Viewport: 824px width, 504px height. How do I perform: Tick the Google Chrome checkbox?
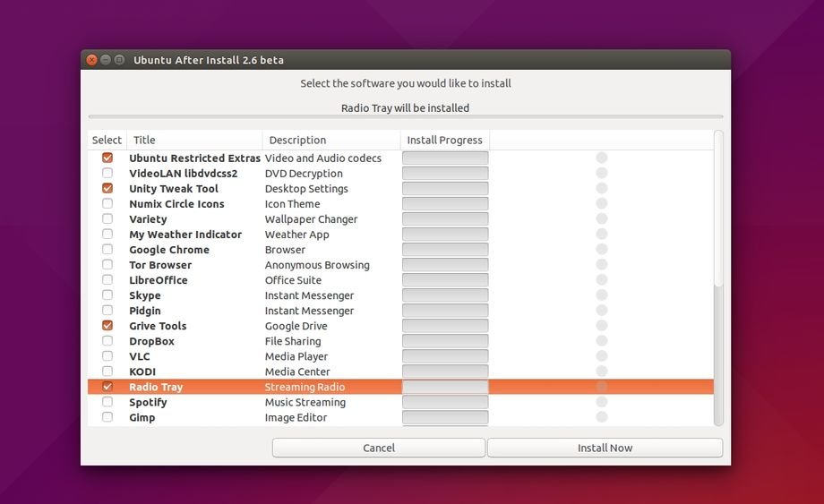pyautogui.click(x=107, y=250)
